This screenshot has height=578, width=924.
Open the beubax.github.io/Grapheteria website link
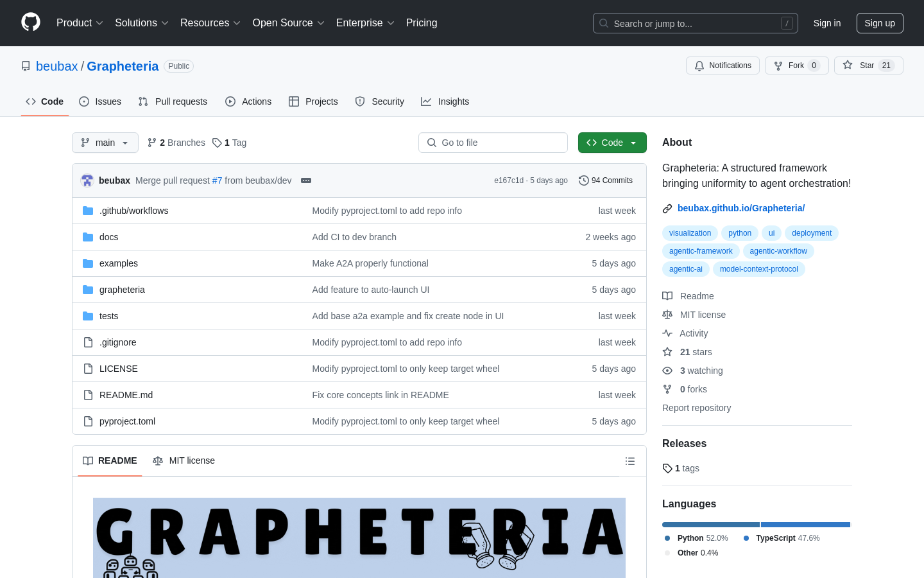tap(741, 208)
